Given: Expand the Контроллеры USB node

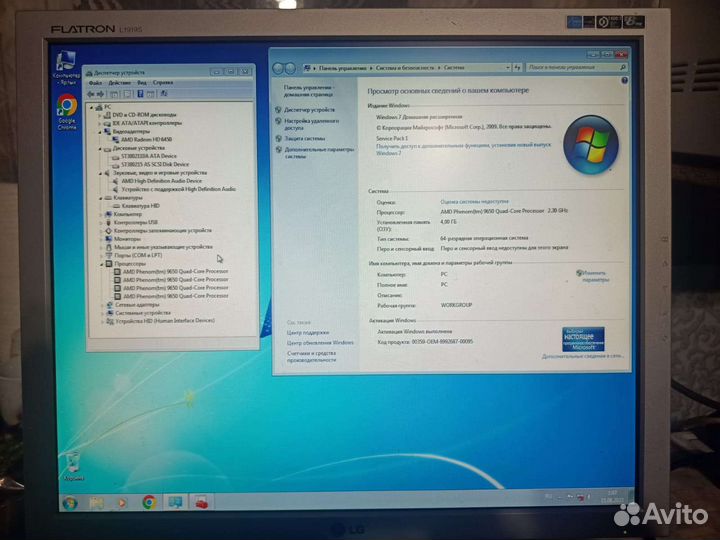Looking at the screenshot, I should coord(100,222).
